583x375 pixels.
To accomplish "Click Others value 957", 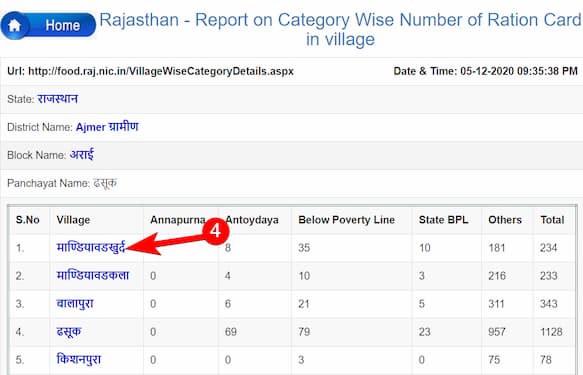I will click(497, 332).
